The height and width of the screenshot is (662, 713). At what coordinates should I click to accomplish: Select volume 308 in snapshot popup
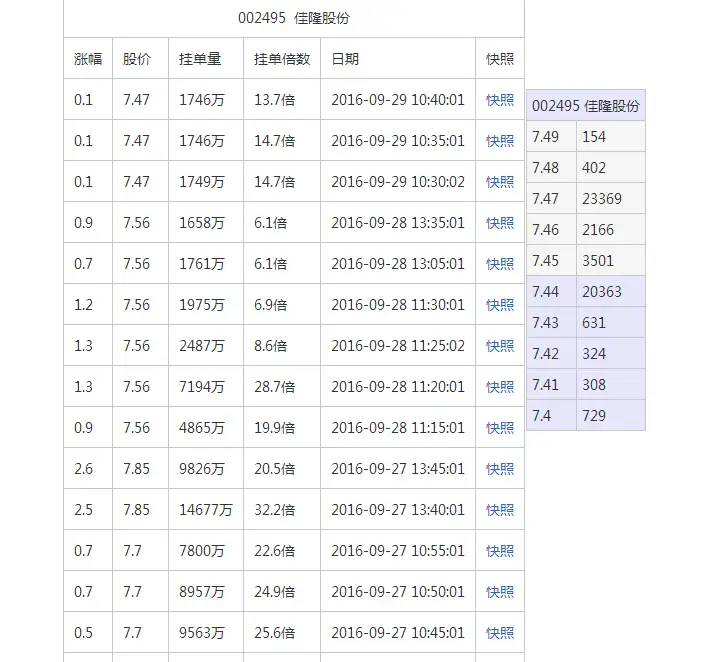pos(611,385)
